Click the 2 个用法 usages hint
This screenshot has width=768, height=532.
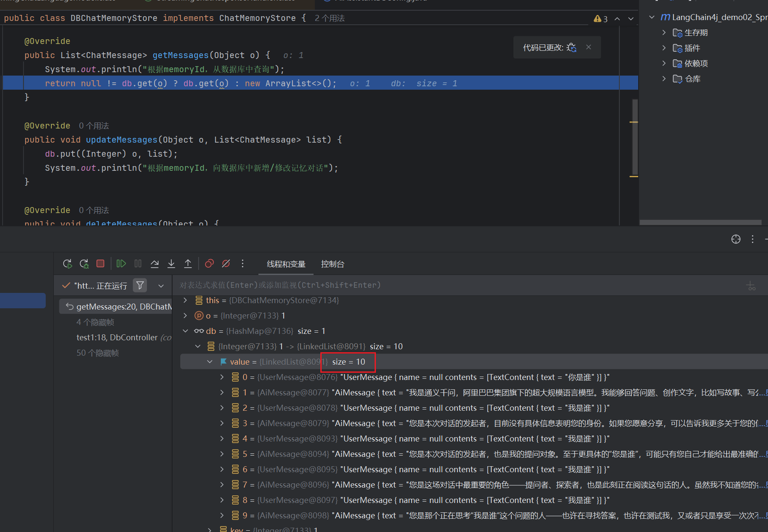tap(330, 18)
